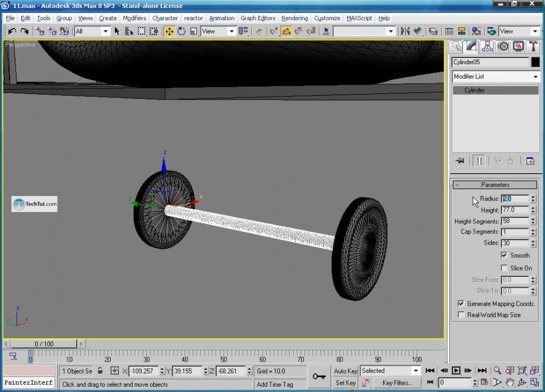The image size is (545, 392).
Task: Open the All selection filter dropdown
Action: [x=92, y=32]
